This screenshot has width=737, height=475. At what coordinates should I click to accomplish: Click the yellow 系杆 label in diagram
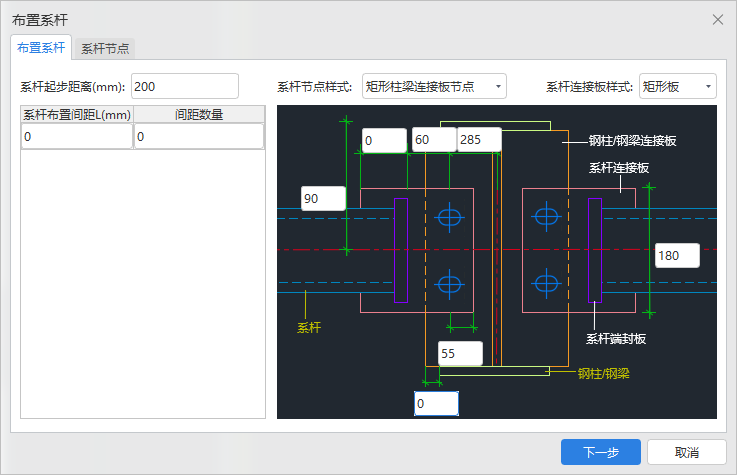309,327
